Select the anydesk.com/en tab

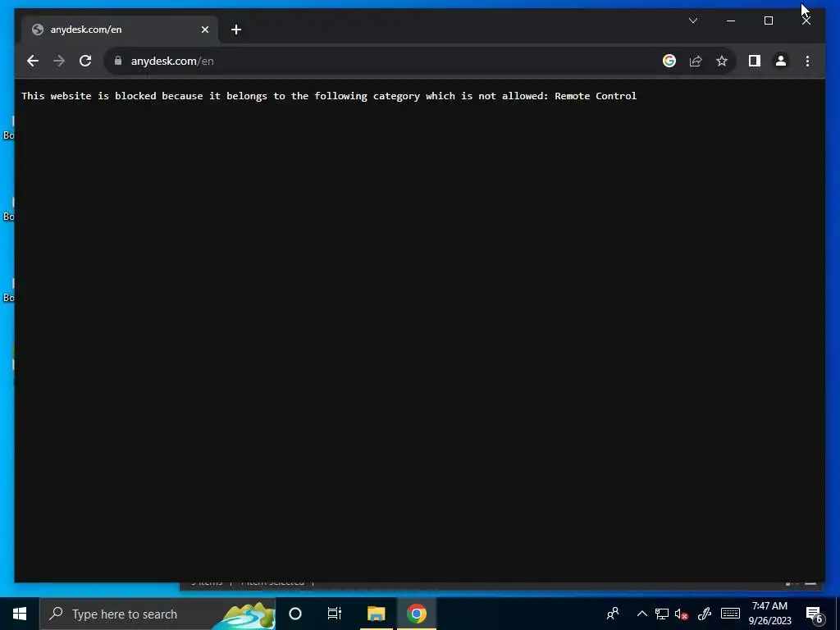tap(120, 30)
